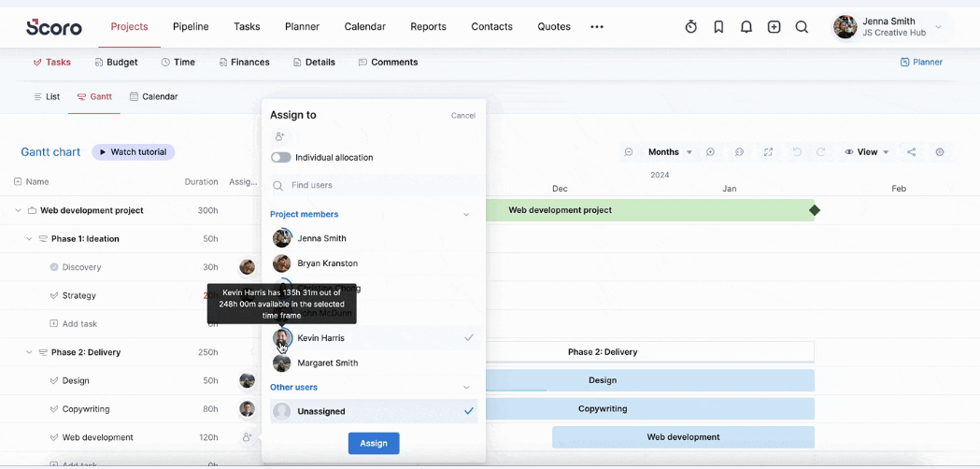Open the global search magnifier

coord(802,27)
